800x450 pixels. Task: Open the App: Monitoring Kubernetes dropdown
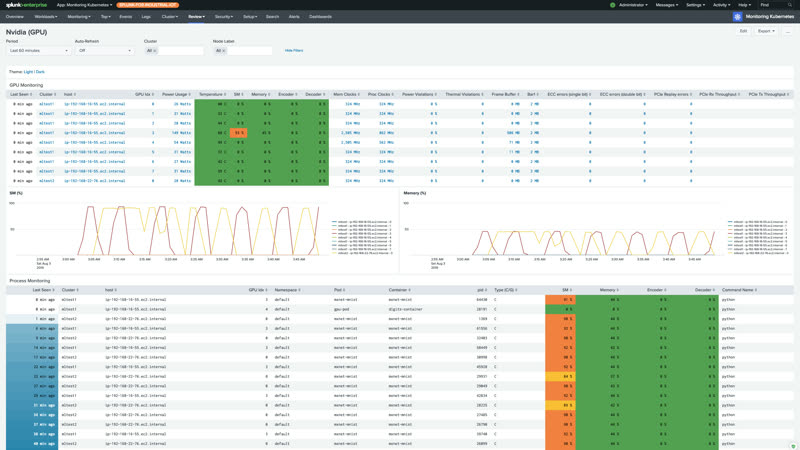pyautogui.click(x=85, y=5)
